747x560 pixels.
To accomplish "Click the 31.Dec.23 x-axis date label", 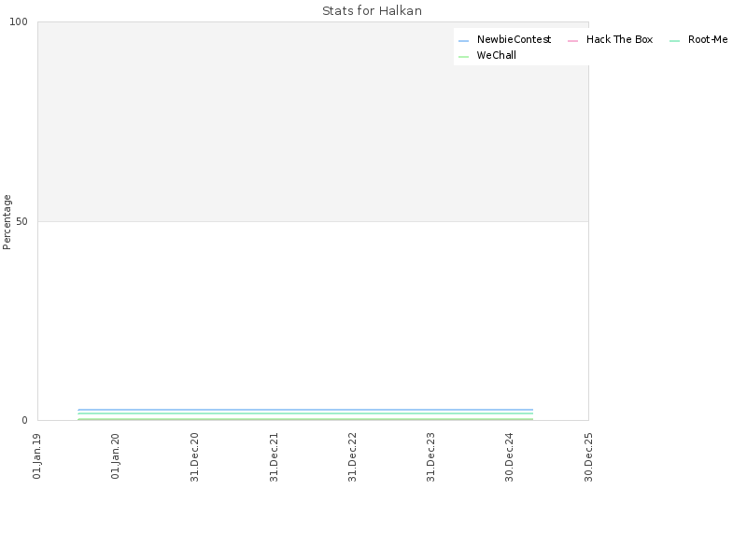I will click(x=430, y=457).
